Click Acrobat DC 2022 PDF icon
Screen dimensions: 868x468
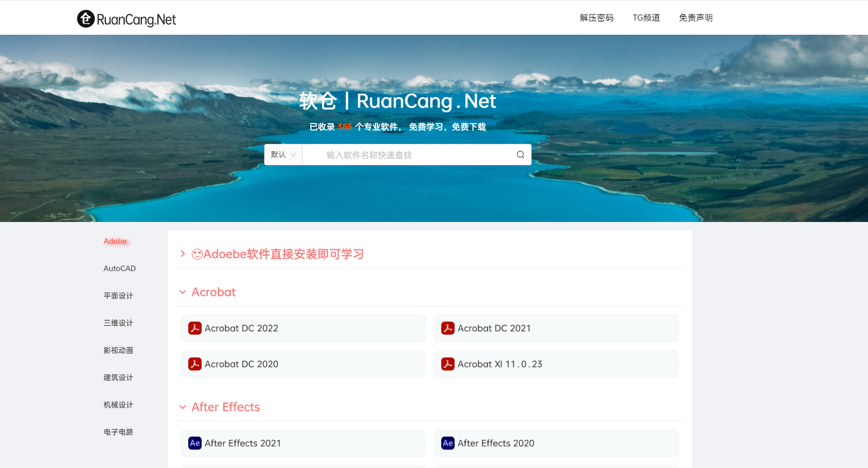(x=195, y=328)
